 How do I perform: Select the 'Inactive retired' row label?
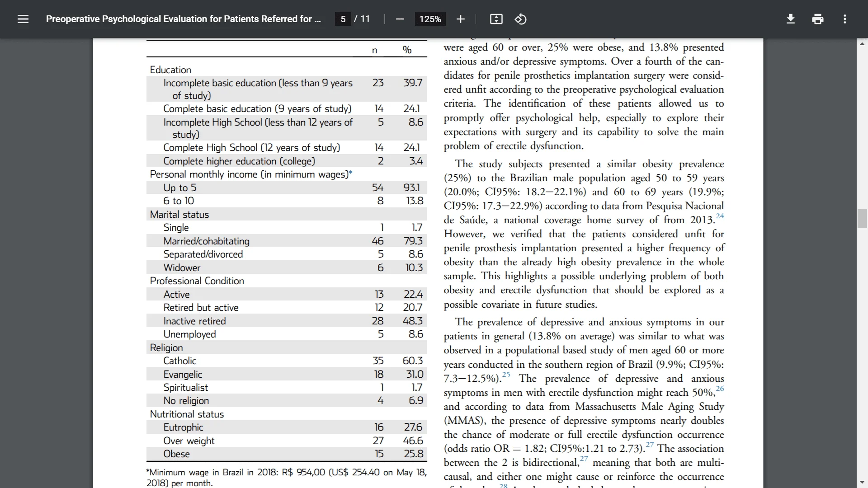coord(194,321)
